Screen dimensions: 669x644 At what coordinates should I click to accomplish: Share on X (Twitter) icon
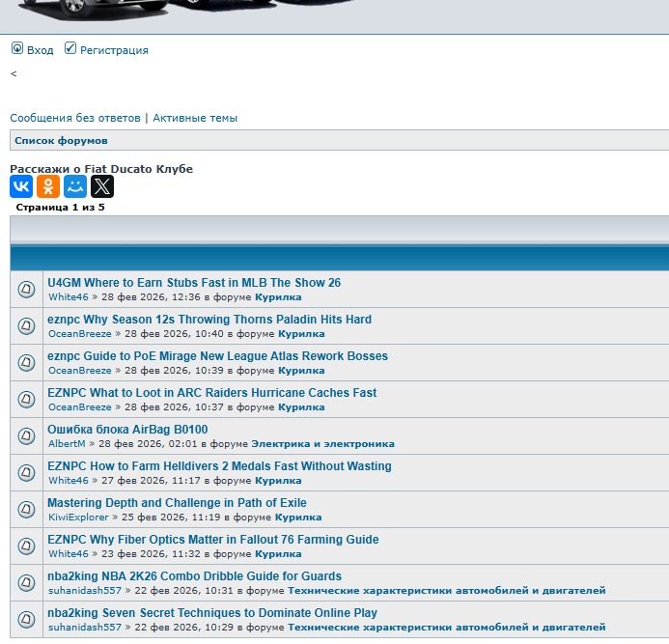click(102, 186)
